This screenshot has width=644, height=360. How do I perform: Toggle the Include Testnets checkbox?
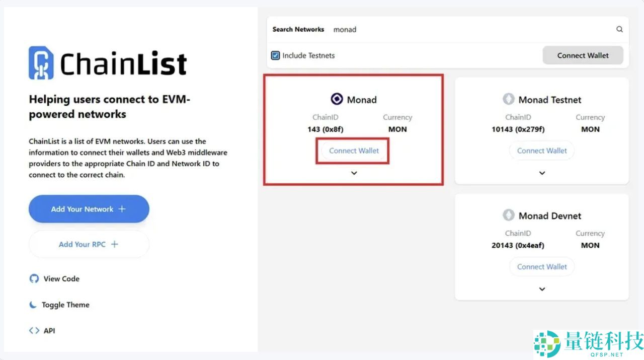point(275,55)
